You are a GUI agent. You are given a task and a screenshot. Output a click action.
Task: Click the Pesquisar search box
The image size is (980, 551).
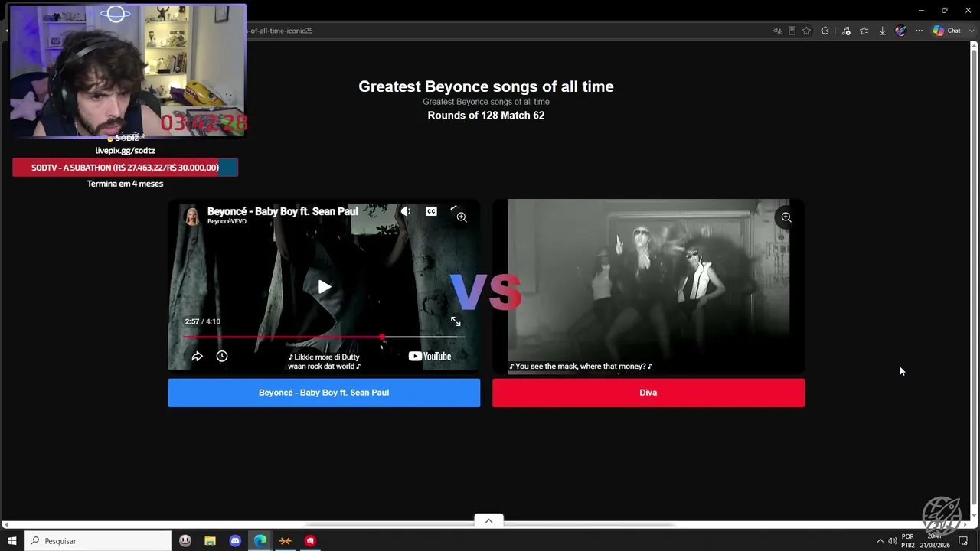pos(98,541)
